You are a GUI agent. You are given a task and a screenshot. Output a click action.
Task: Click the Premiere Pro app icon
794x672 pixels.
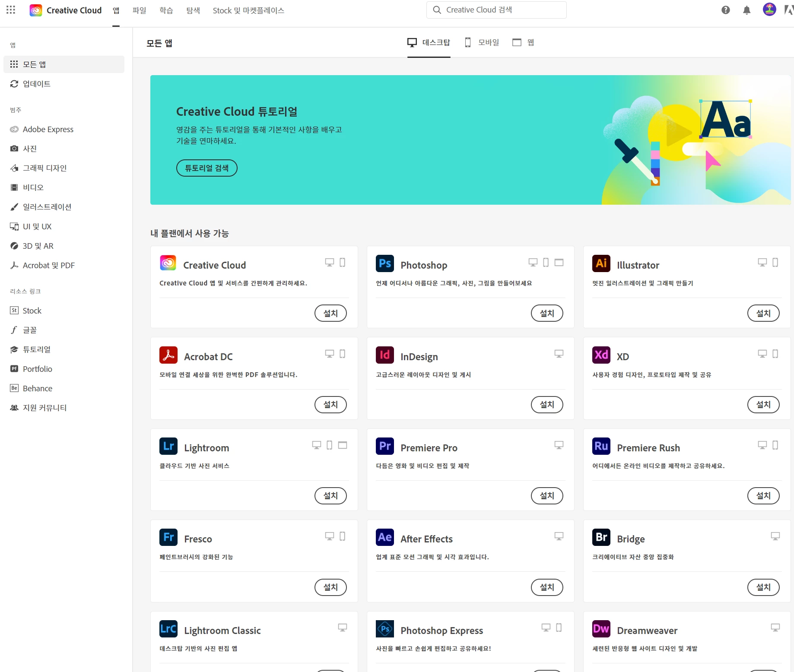click(x=385, y=446)
